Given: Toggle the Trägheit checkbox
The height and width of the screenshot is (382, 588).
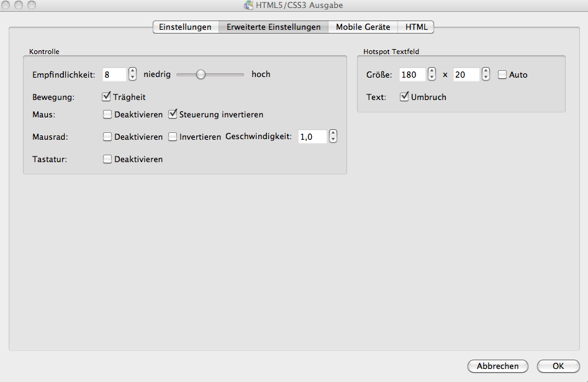Looking at the screenshot, I should (x=107, y=97).
